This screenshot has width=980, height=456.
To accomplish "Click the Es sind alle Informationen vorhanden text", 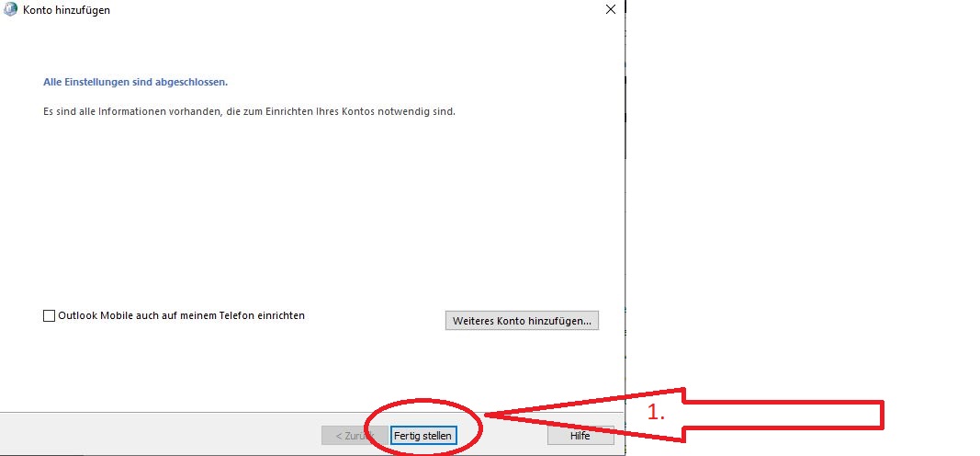I will click(249, 111).
